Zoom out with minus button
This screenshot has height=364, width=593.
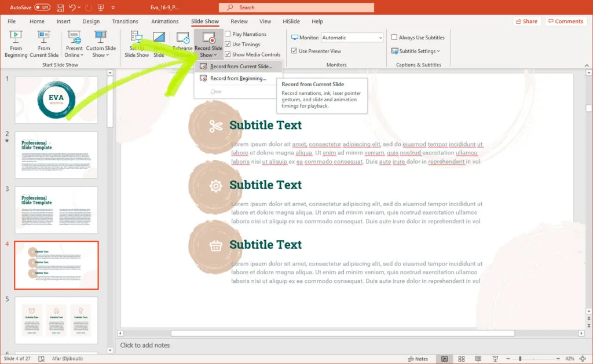click(x=508, y=359)
